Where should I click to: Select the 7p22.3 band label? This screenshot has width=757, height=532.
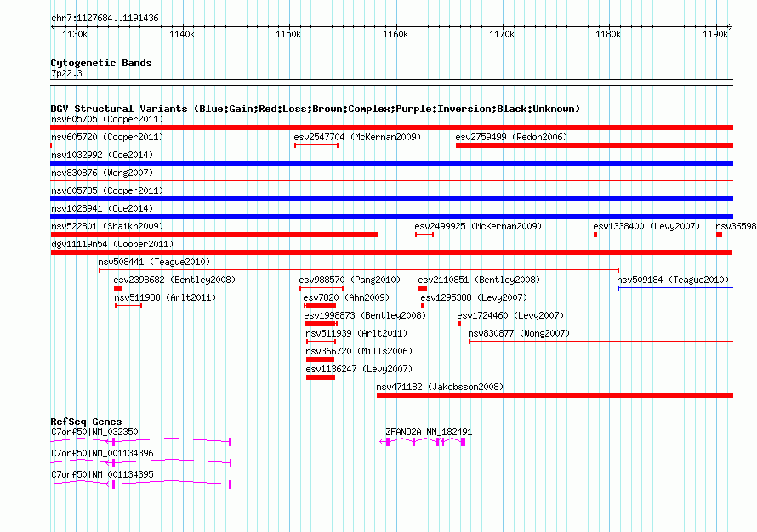(66, 73)
